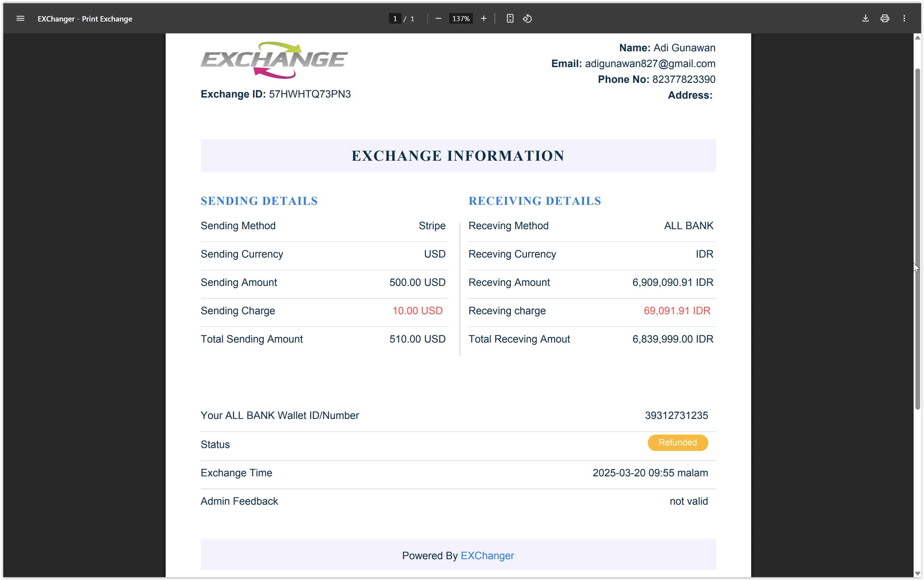Click the page number input field
Viewport: 924px width, 580px height.
click(x=395, y=18)
